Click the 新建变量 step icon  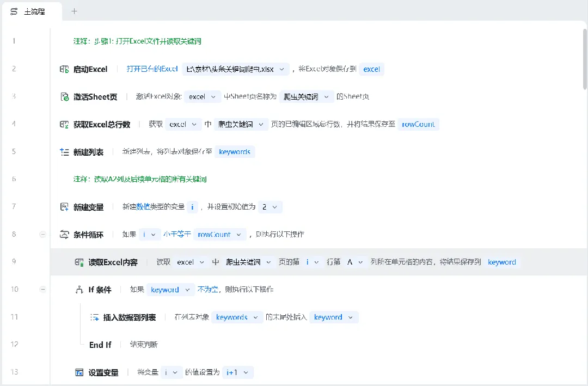click(64, 207)
